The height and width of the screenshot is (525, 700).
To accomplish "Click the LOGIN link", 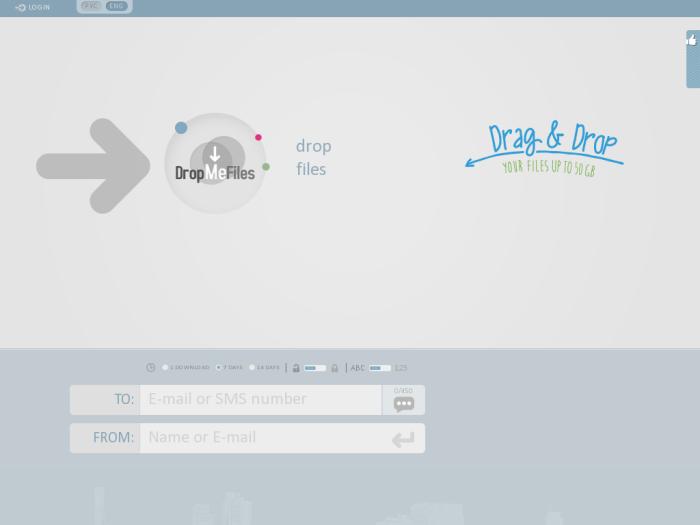I will coord(33,7).
